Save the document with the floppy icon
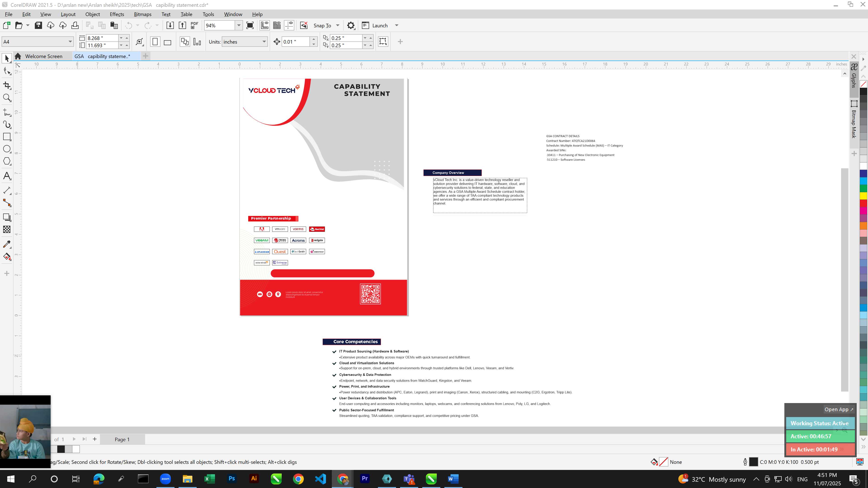Viewport: 868px width, 488px height. coord(38,25)
